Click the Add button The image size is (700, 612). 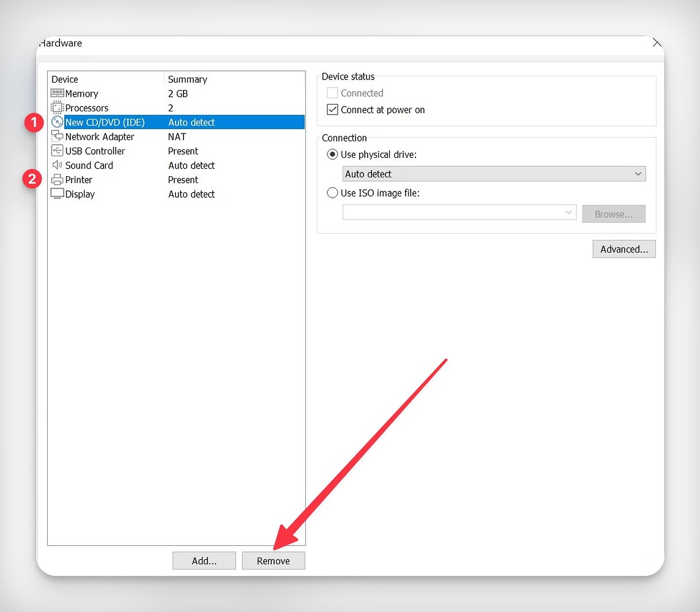pyautogui.click(x=204, y=560)
